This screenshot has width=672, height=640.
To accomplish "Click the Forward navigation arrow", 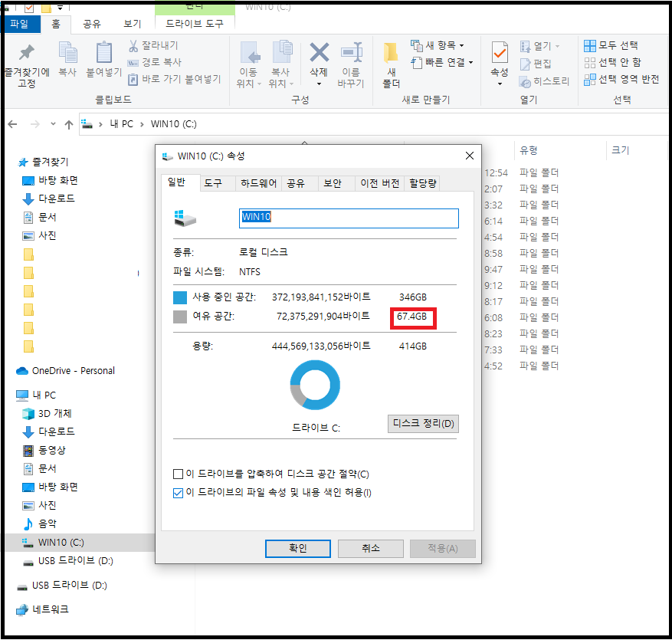I will coord(35,124).
